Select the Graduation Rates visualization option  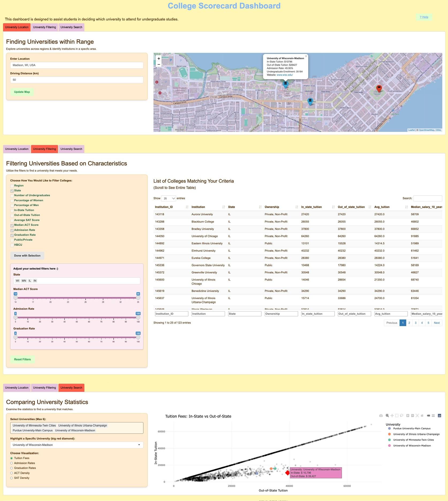coord(12,468)
